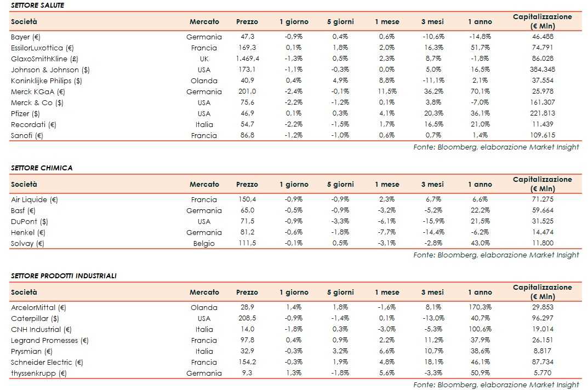
Task: Click the Caterpillar price 208,5
Action: (x=247, y=318)
